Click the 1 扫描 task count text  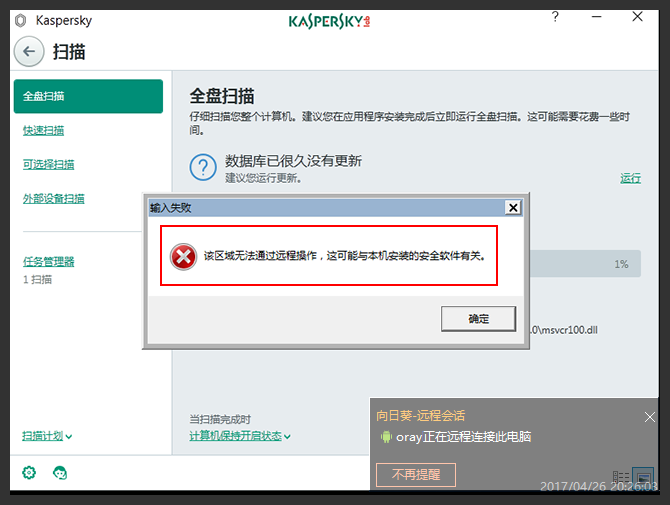(x=38, y=280)
